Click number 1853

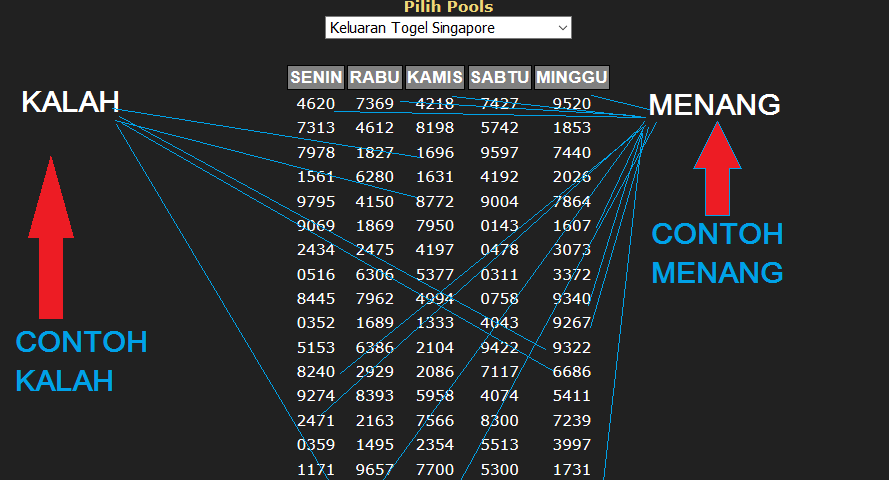click(572, 128)
